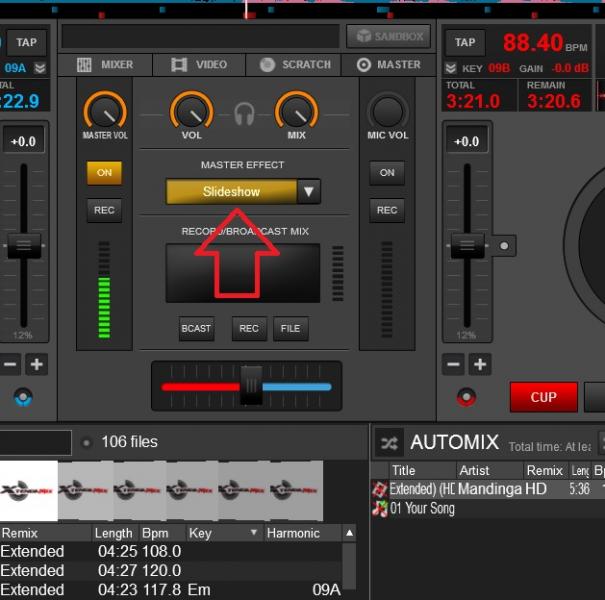Toggle the master ON button (lit orange)

pyautogui.click(x=104, y=173)
